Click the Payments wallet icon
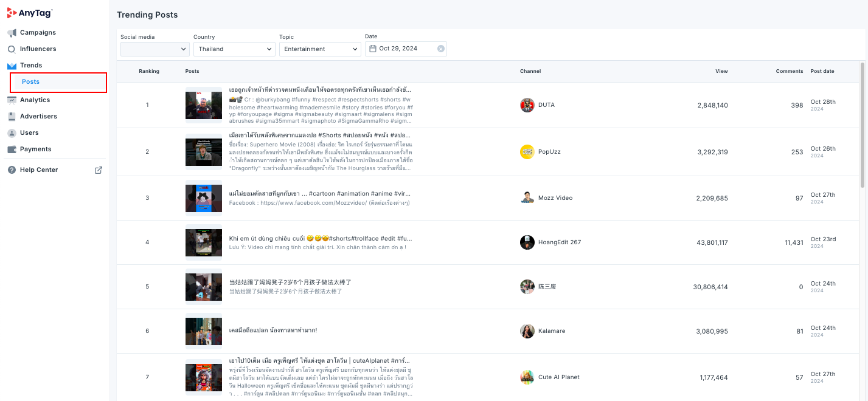Viewport: 868px width, 401px height. point(12,149)
